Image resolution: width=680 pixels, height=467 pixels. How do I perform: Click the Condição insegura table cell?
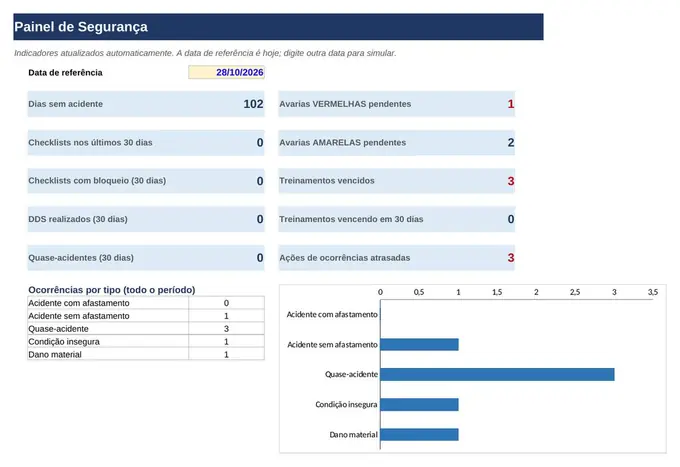click(108, 342)
